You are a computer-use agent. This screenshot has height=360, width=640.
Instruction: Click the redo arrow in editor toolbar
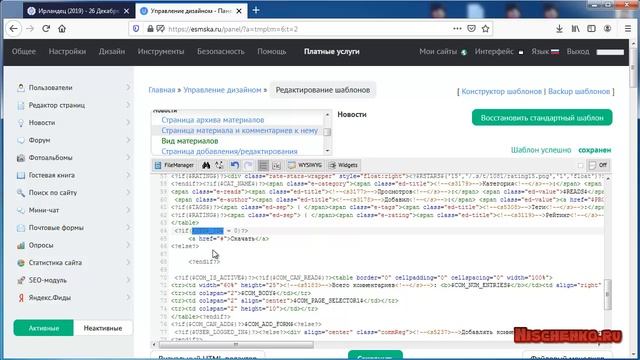pos(248,165)
